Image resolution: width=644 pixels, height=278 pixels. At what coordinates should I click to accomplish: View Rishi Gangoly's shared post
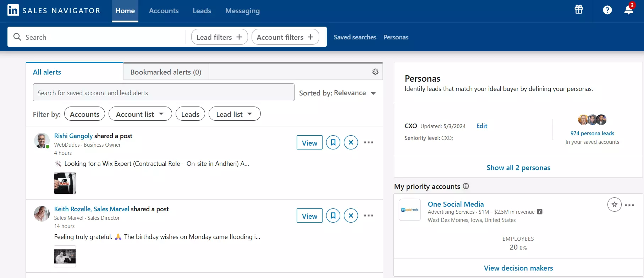[x=309, y=142]
